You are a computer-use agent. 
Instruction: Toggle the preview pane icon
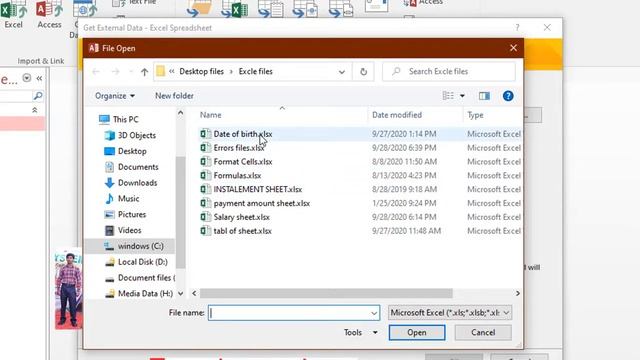[484, 96]
